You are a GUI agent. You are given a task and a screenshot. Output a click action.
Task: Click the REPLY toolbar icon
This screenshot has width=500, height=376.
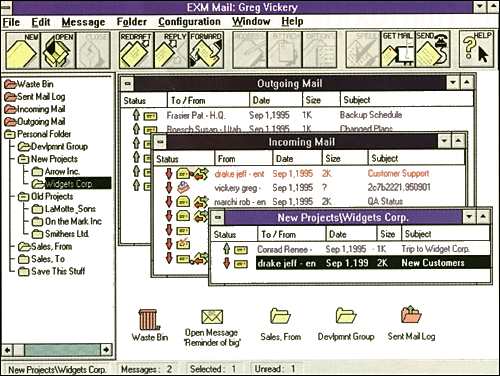pyautogui.click(x=171, y=50)
